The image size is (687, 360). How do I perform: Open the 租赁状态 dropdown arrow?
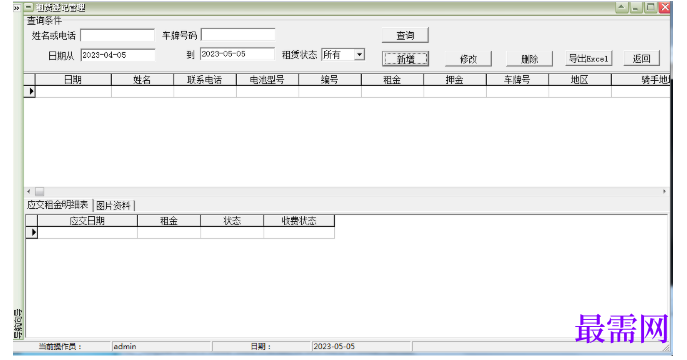click(359, 54)
